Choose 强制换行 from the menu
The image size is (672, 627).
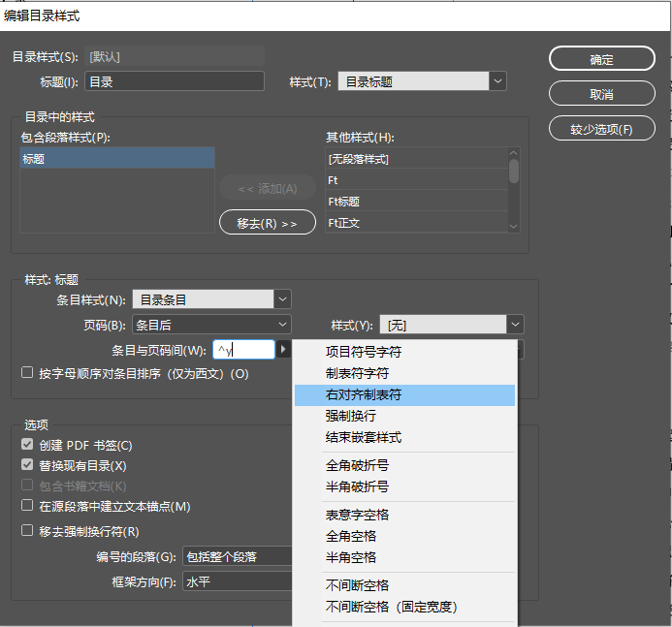point(405,417)
